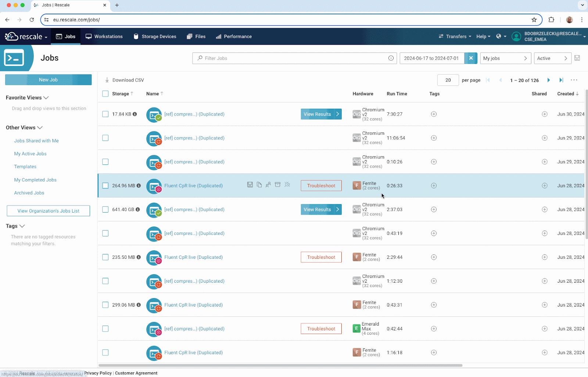This screenshot has width=588, height=377.
Task: Open the My jobs filter dropdown
Action: tap(505, 58)
